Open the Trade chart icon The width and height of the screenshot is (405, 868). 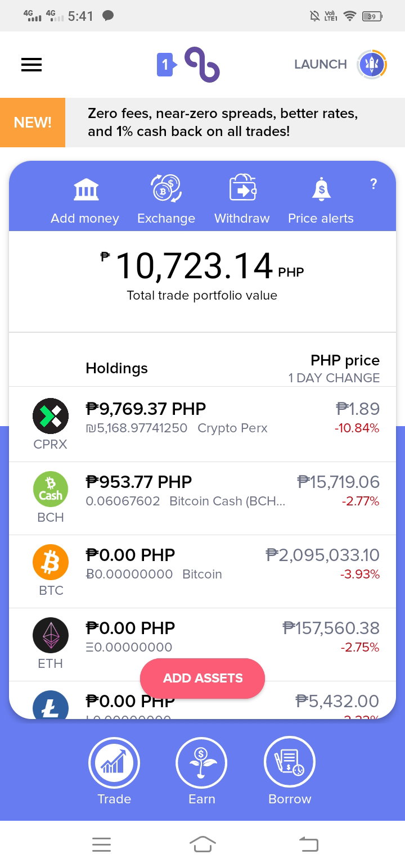(114, 763)
